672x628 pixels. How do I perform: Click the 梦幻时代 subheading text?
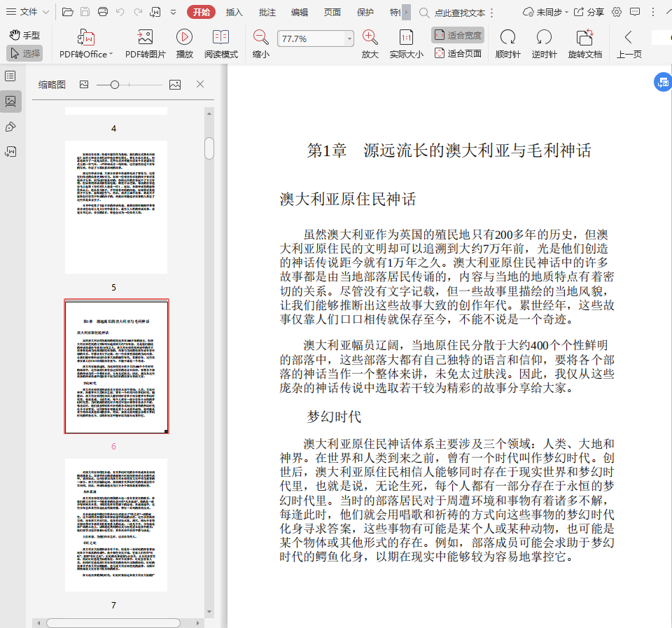tap(334, 417)
